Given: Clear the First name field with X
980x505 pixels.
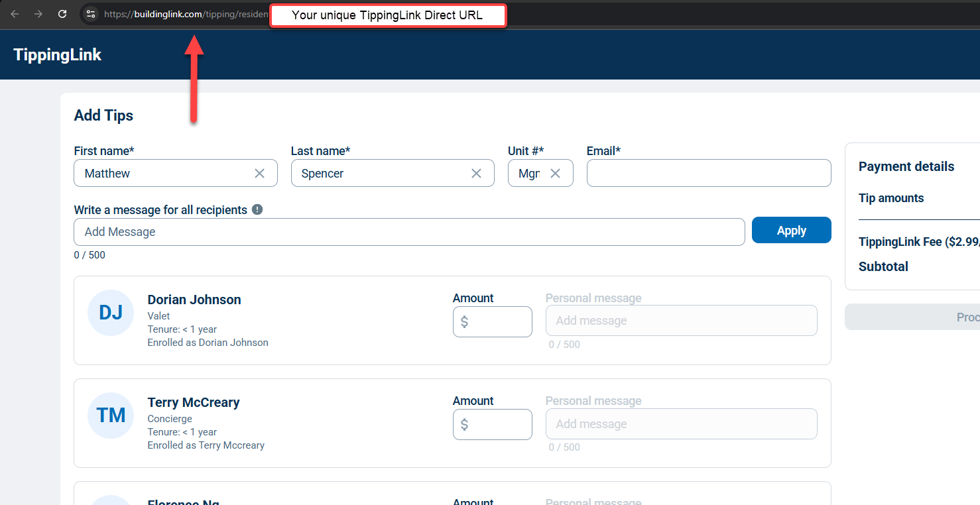Looking at the screenshot, I should pos(259,173).
